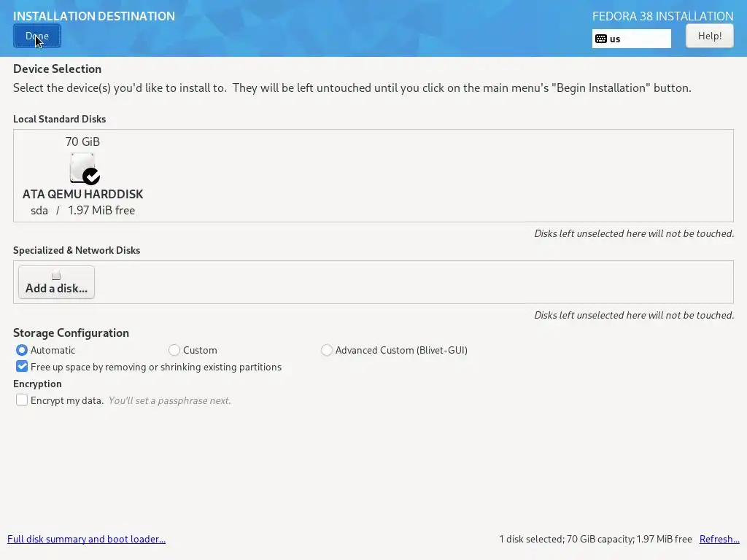Click the Local Standard Disks label

point(60,119)
